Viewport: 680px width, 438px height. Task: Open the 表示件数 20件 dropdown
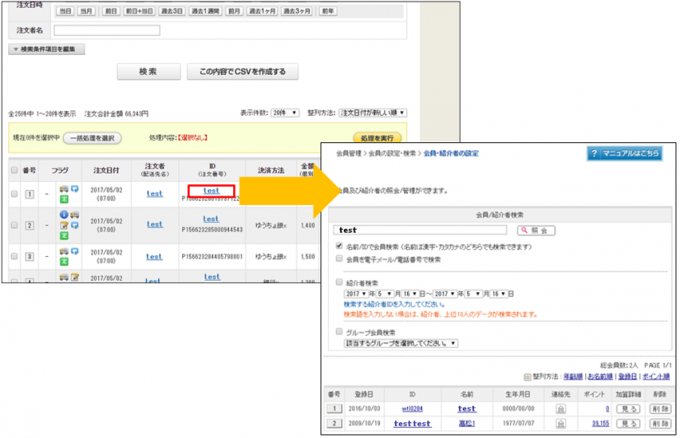(x=285, y=113)
